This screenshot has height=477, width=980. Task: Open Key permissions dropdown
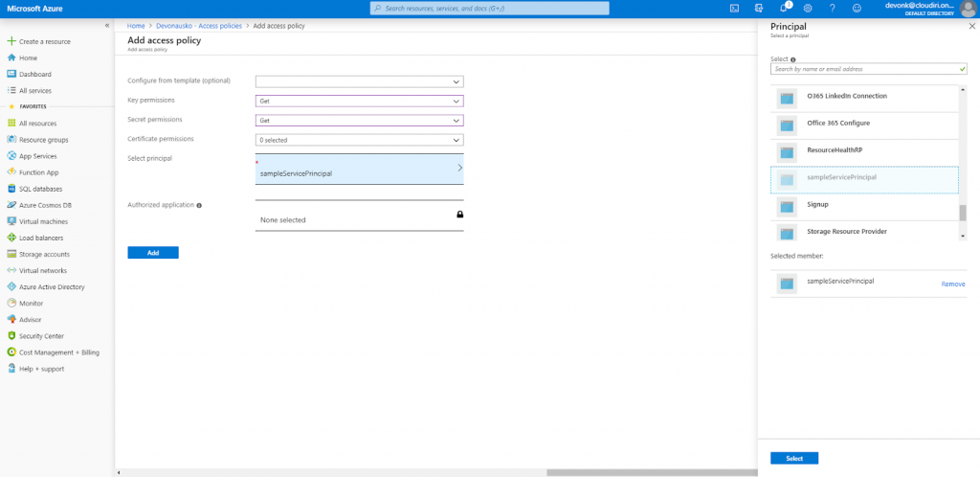tap(360, 101)
